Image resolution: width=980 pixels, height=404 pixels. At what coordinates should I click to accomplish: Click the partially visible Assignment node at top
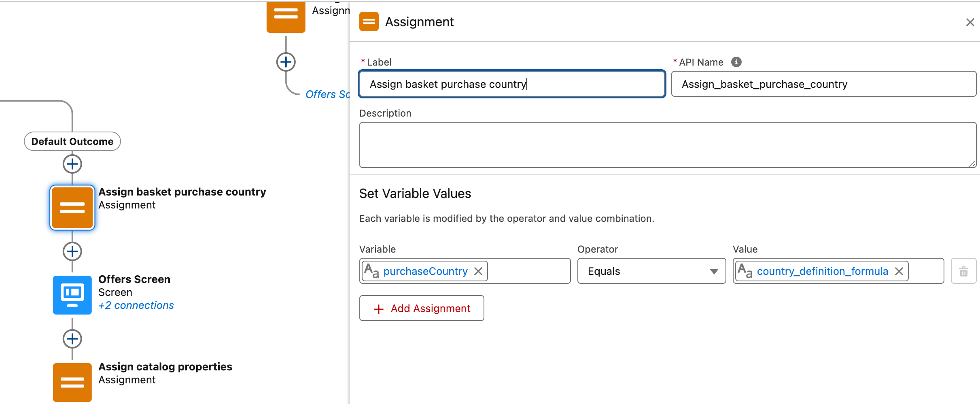tap(286, 16)
